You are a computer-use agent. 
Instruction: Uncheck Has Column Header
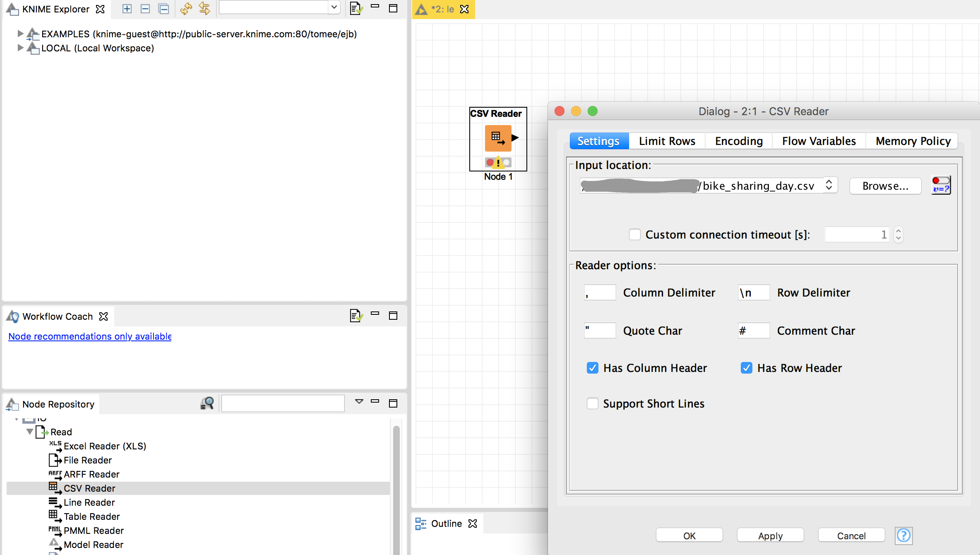pos(592,368)
